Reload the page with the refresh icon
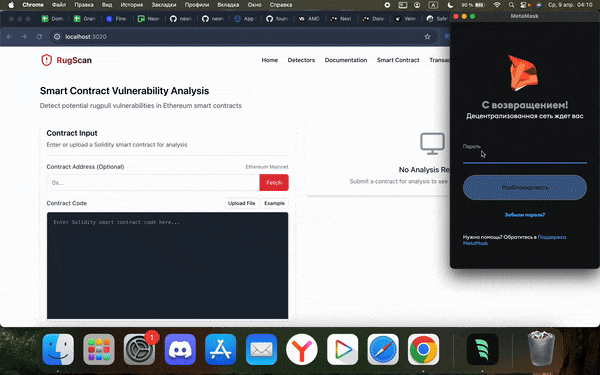This screenshot has height=375, width=600. (39, 37)
